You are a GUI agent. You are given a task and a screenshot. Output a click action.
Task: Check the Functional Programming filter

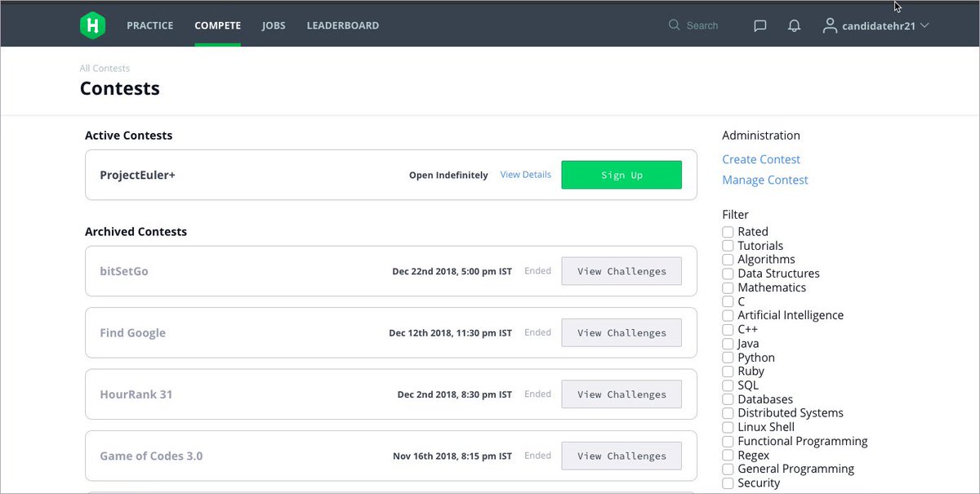pos(728,441)
